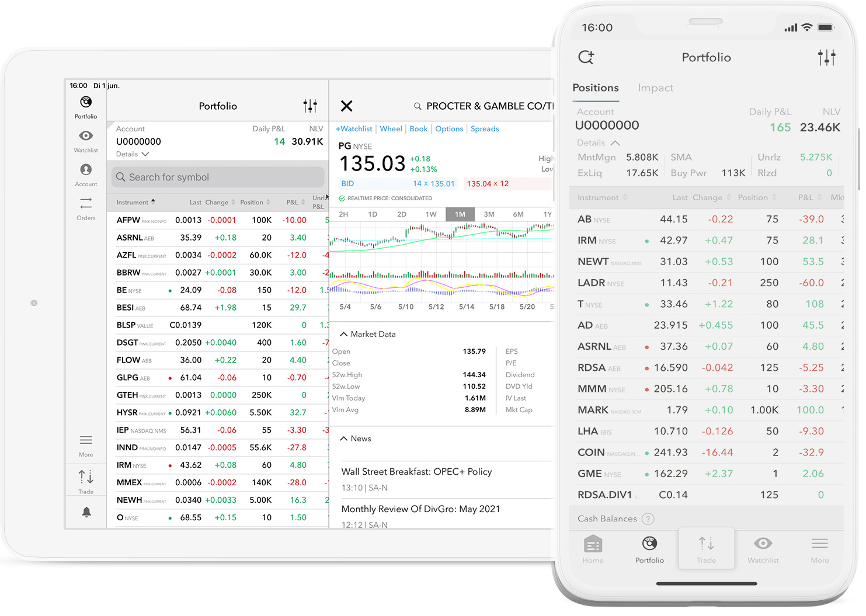Screen dimensions: 866x616
Task: Expand account Details on tablet
Action: (x=133, y=154)
